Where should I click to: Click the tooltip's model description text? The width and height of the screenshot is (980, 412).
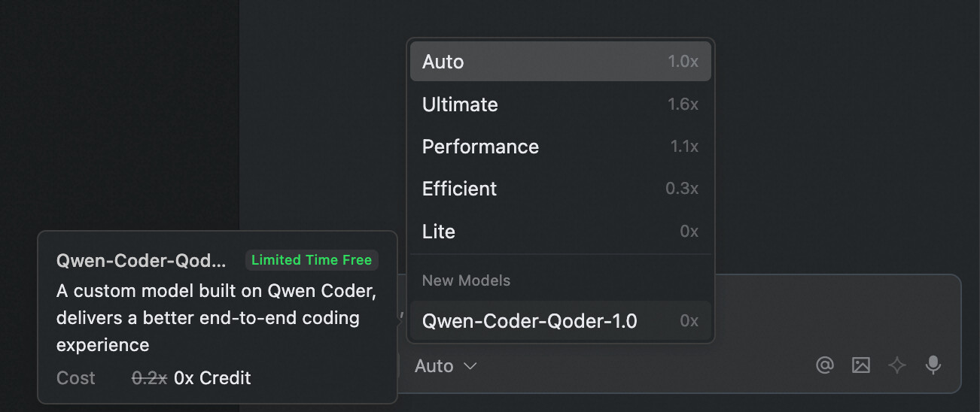[216, 317]
